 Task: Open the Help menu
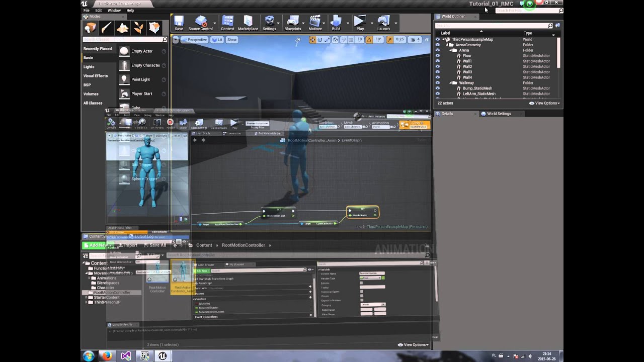[x=130, y=11]
